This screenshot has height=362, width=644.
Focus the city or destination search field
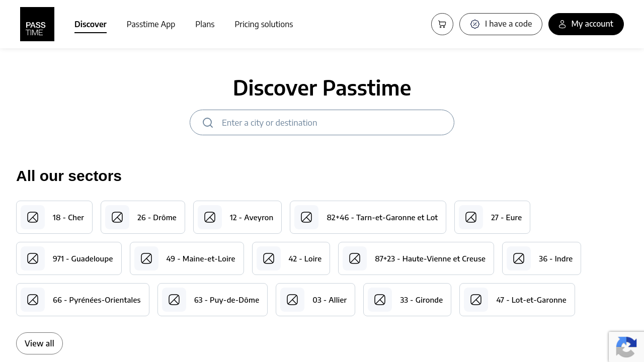pos(322,123)
